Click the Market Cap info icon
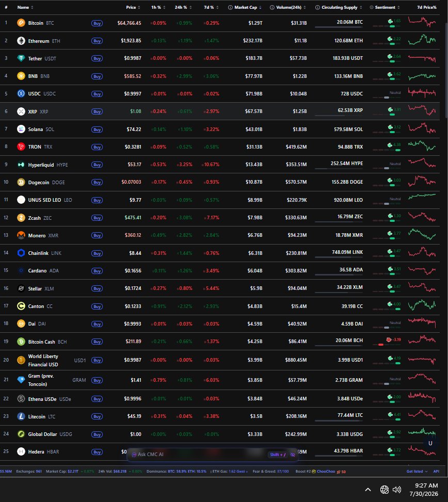Image resolution: width=448 pixels, height=502 pixels. (230, 7)
